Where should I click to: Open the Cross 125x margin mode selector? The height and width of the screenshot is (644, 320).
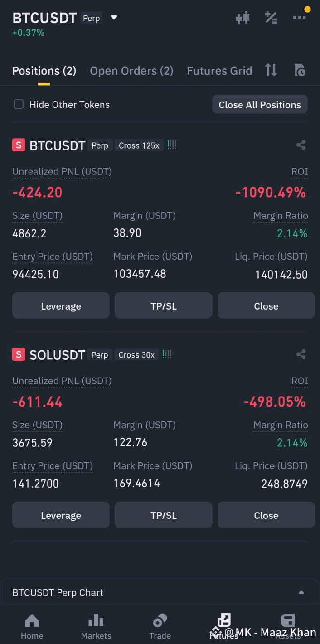pos(139,145)
